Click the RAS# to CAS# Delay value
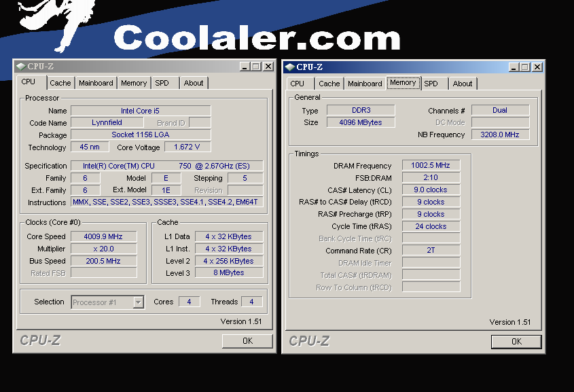 pos(431,202)
